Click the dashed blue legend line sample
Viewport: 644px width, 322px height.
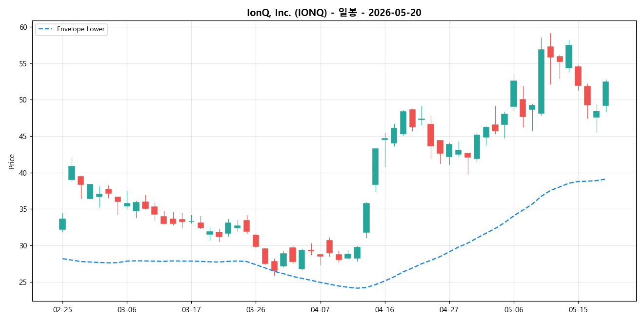pyautogui.click(x=45, y=29)
